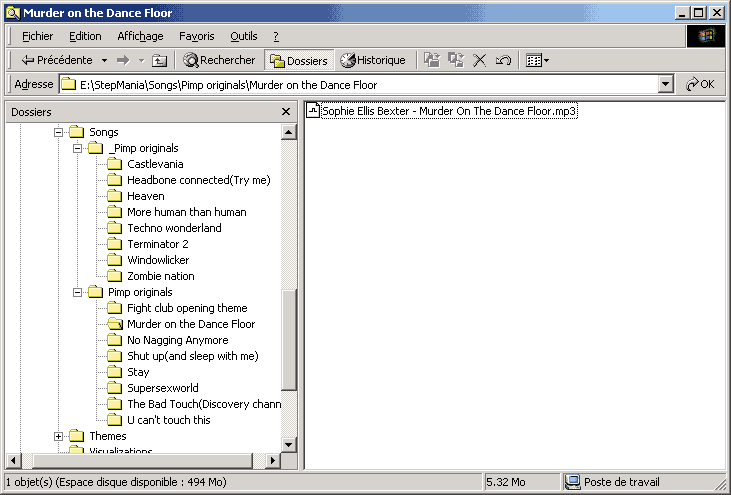Viewport: 731px width, 495px height.
Task: Select the Castlevania folder
Action: 155,164
